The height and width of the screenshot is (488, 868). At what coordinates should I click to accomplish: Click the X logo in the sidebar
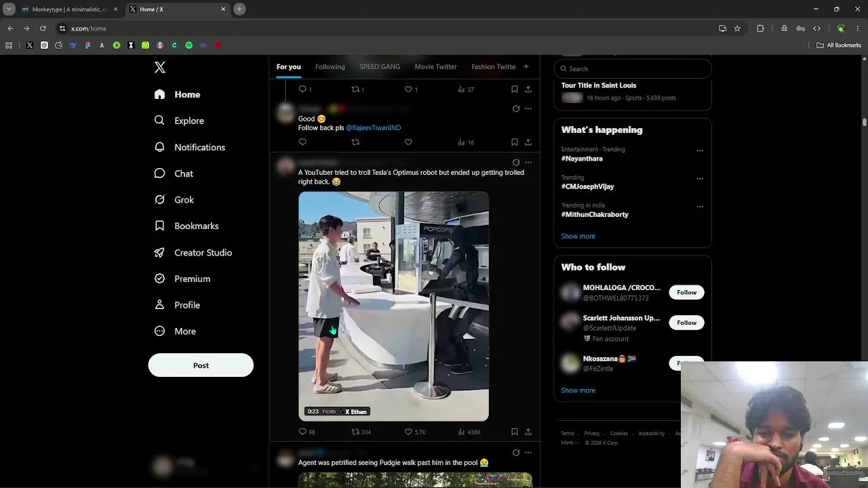pos(160,67)
